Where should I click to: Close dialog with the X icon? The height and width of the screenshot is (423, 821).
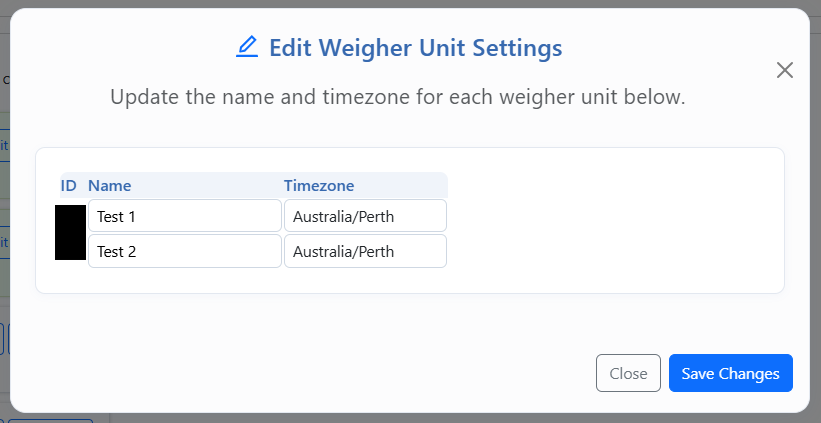[785, 70]
